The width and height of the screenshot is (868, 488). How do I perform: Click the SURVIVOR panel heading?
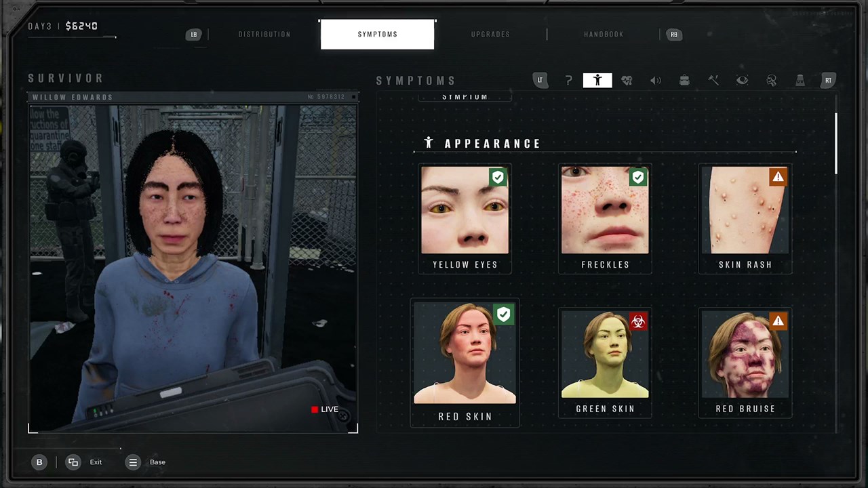click(66, 79)
